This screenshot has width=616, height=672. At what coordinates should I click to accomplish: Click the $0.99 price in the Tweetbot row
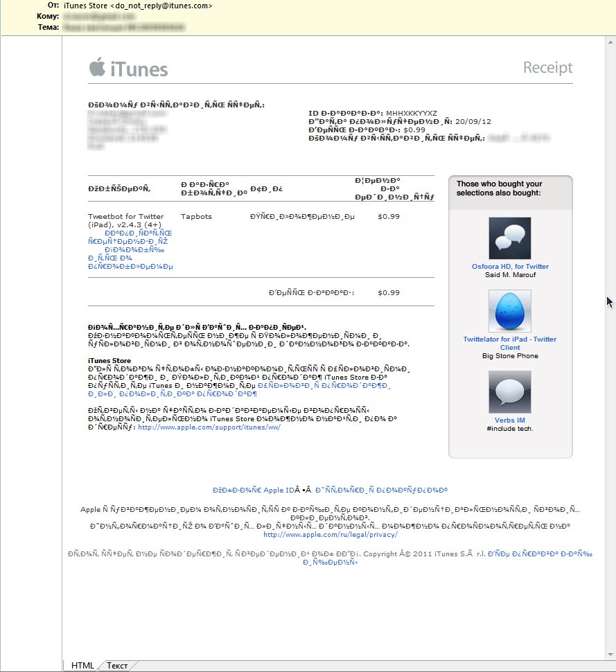(388, 216)
